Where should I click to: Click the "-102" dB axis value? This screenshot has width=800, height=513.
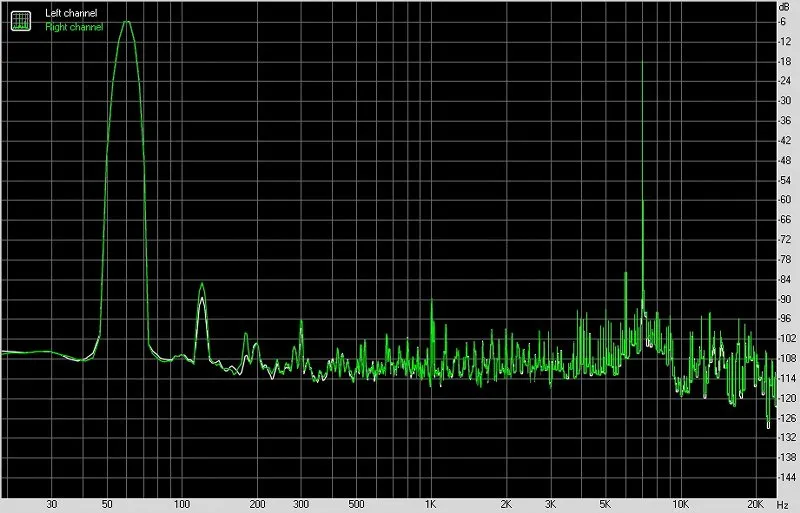click(787, 338)
